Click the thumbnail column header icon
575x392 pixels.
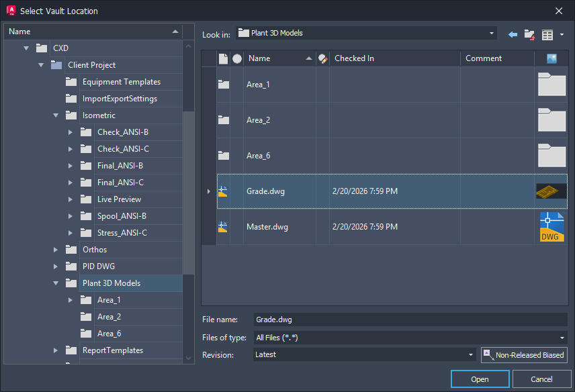pyautogui.click(x=551, y=58)
